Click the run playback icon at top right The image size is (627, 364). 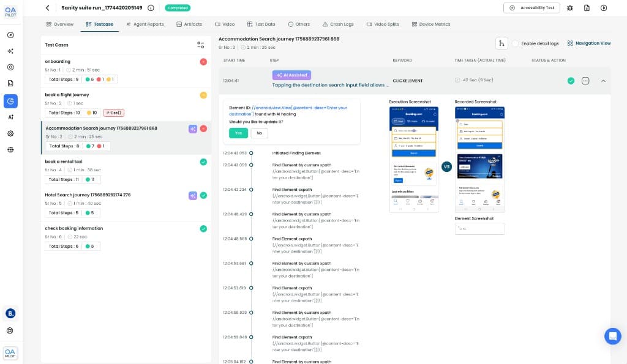(x=604, y=8)
